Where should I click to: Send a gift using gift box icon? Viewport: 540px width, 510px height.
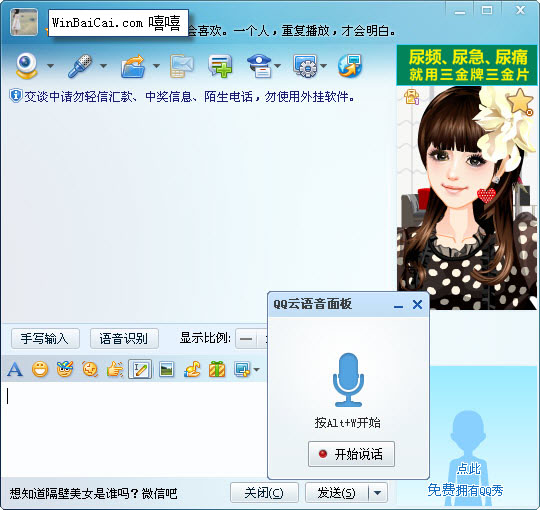(217, 370)
